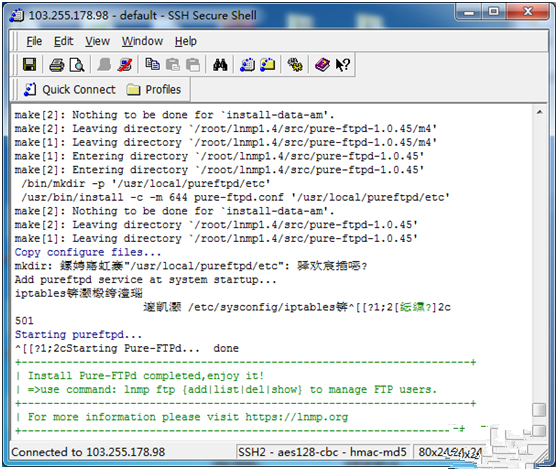The height and width of the screenshot is (469, 558).
Task: Open New Terminal Window icon
Action: coord(248,65)
